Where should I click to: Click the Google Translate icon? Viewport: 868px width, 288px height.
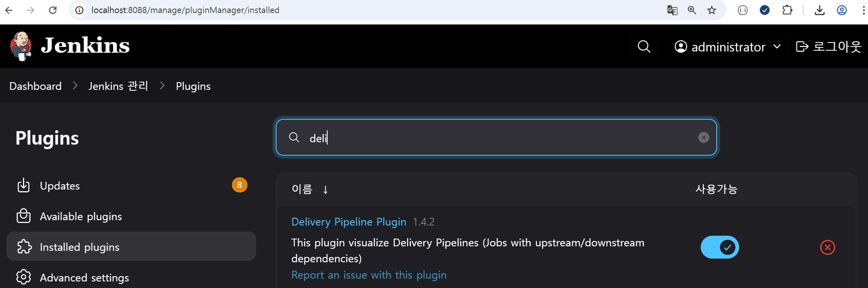click(x=672, y=10)
